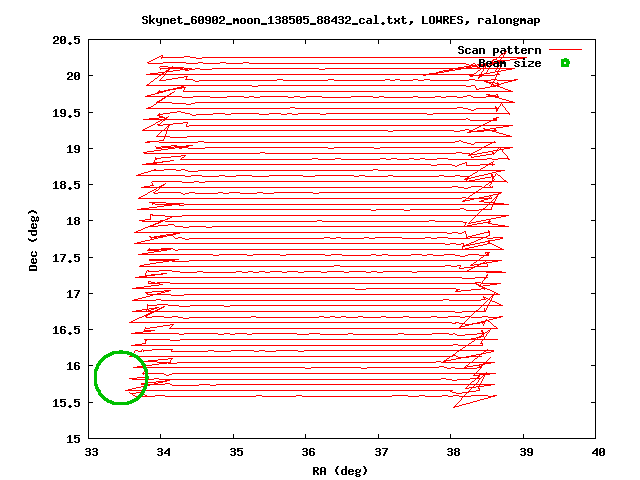Click the y-axis tick label 17.5

point(66,258)
